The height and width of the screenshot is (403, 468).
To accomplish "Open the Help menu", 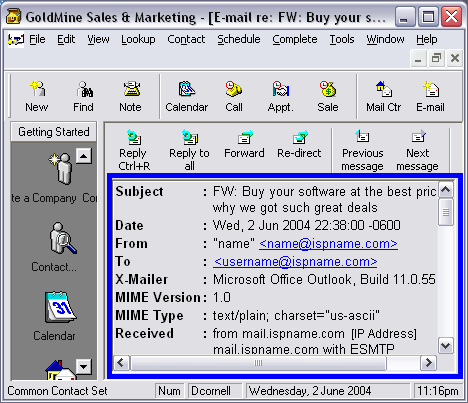I will [x=427, y=39].
